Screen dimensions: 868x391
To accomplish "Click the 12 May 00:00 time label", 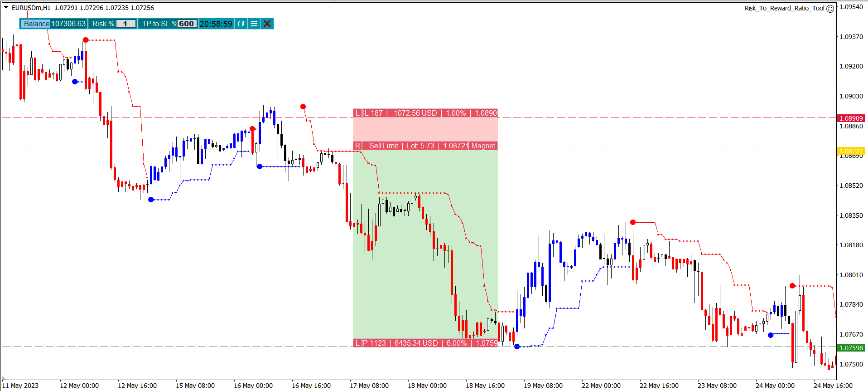I will [79, 386].
